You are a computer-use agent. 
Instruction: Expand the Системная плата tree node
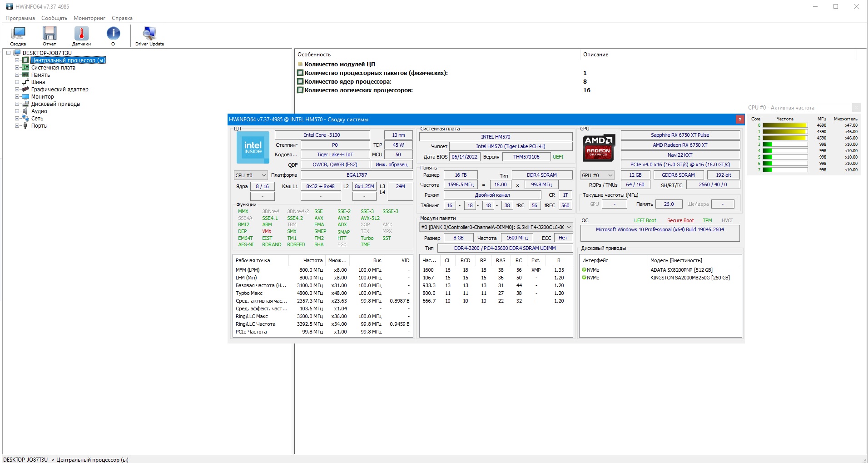pos(17,68)
